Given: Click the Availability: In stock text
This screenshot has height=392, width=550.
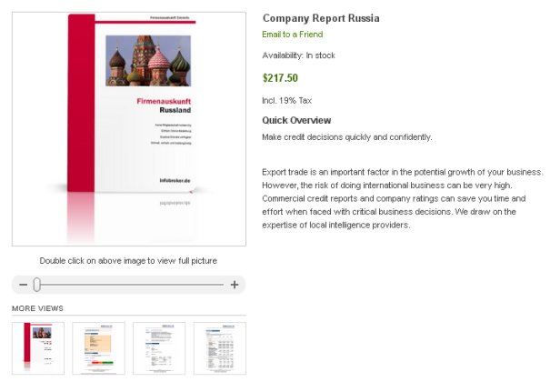Looking at the screenshot, I should pos(298,55).
